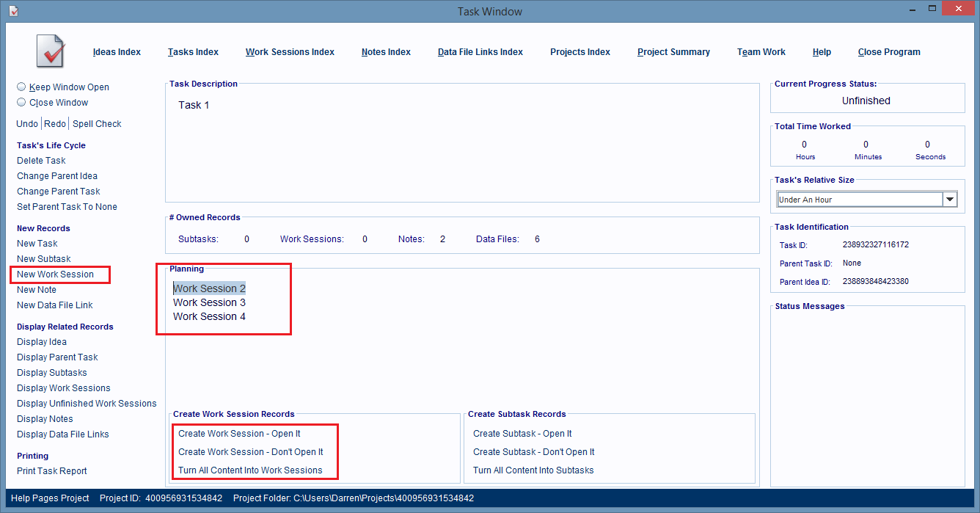Viewport: 980px width, 513px height.
Task: Open the Under An Hour combo box
Action: pos(859,200)
